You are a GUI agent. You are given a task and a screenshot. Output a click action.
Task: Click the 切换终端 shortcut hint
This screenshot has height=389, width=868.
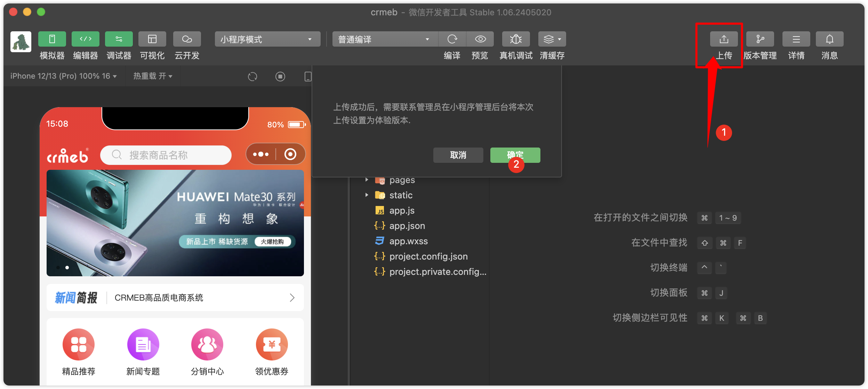point(669,268)
